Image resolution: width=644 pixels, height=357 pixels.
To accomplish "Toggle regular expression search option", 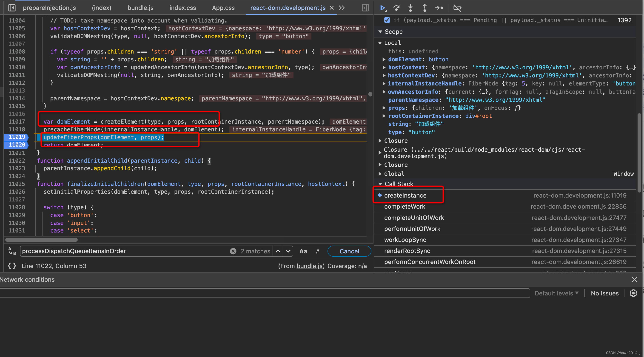I will pyautogui.click(x=317, y=251).
